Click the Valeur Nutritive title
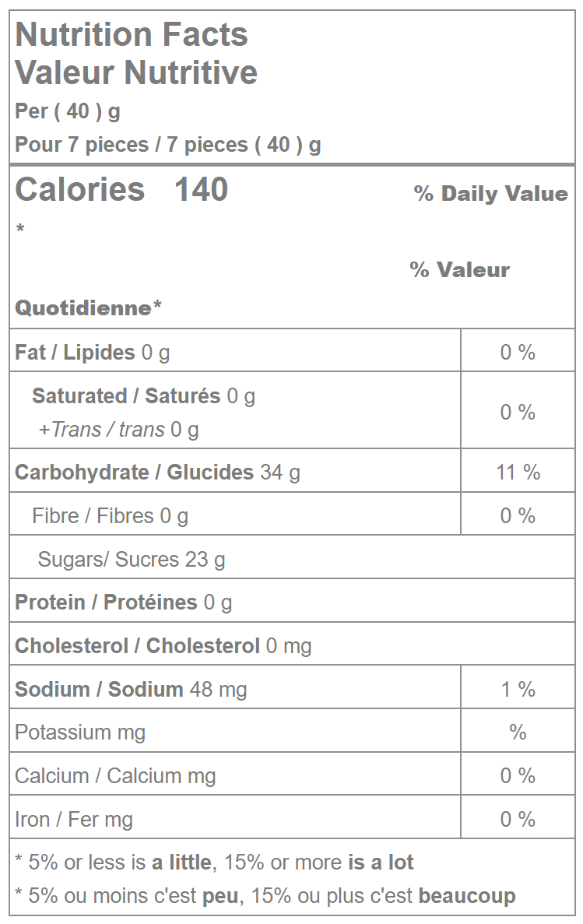Image resolution: width=583 pixels, height=924 pixels. [136, 72]
